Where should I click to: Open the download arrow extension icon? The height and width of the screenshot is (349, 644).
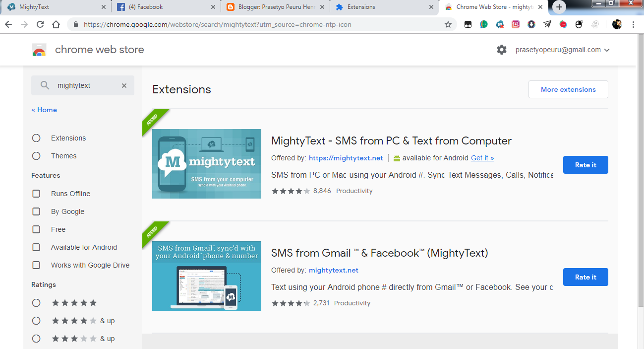[x=531, y=24]
